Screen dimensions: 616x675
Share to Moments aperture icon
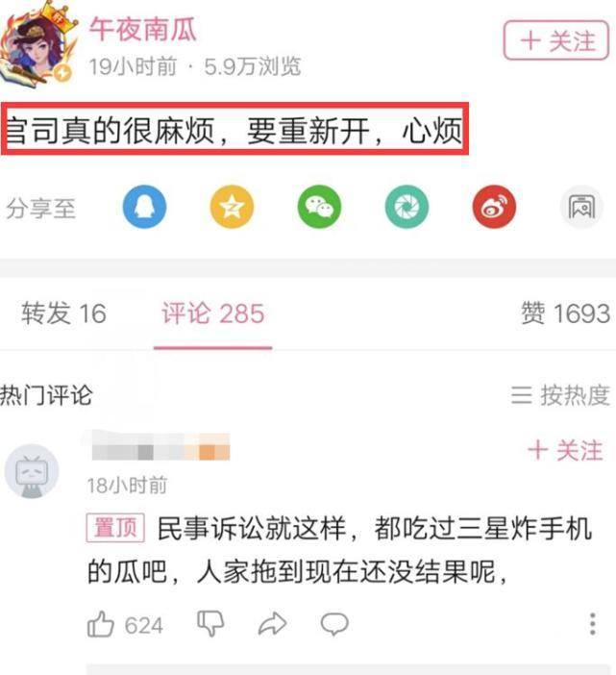point(407,207)
